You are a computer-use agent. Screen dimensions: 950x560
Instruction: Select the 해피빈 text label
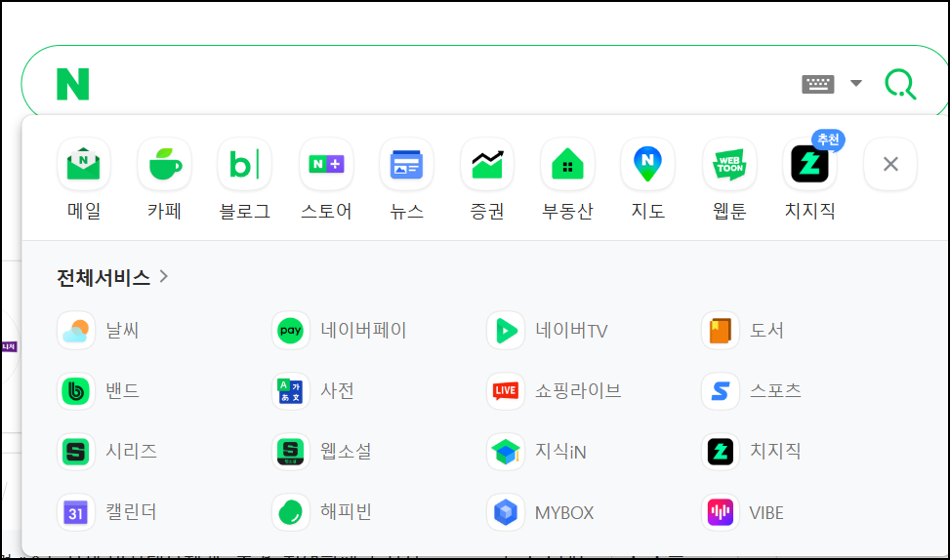(x=346, y=511)
